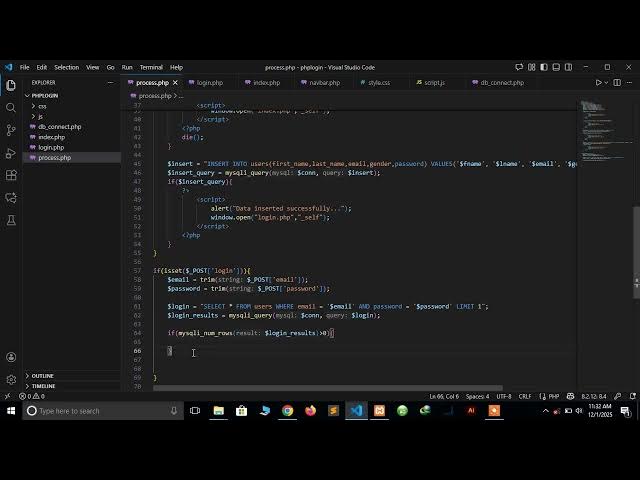The image size is (640, 480).
Task: Open the notifications bell in status bar
Action: point(633,396)
